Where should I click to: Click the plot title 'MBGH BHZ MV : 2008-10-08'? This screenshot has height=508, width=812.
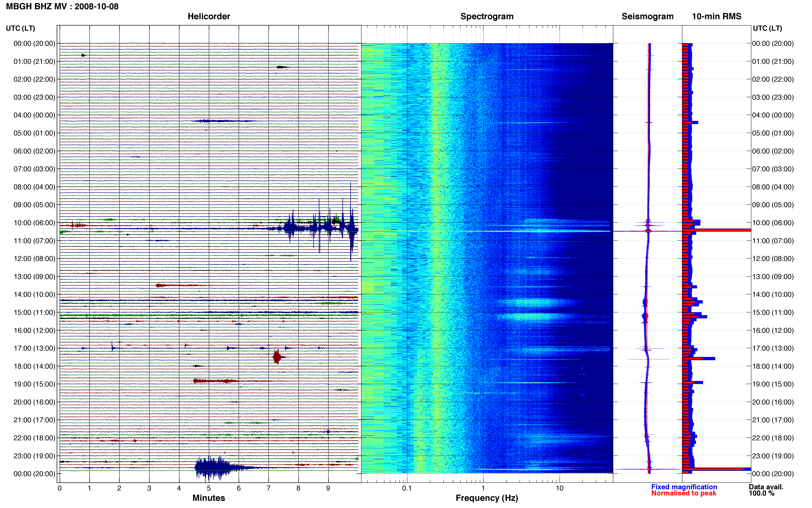(62, 6)
